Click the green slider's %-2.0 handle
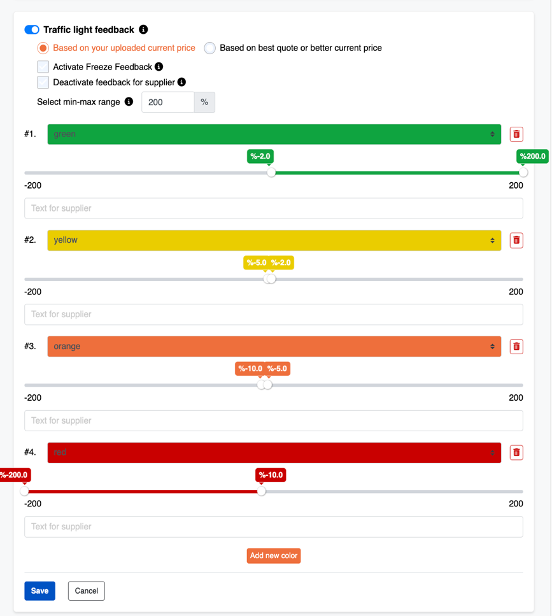Image resolution: width=552 pixels, height=616 pixels. 271,172
